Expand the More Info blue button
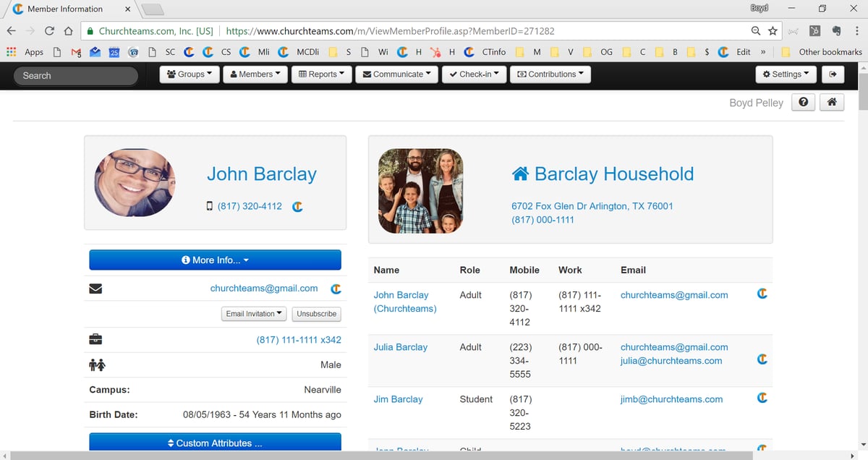The height and width of the screenshot is (460, 868). coord(215,260)
